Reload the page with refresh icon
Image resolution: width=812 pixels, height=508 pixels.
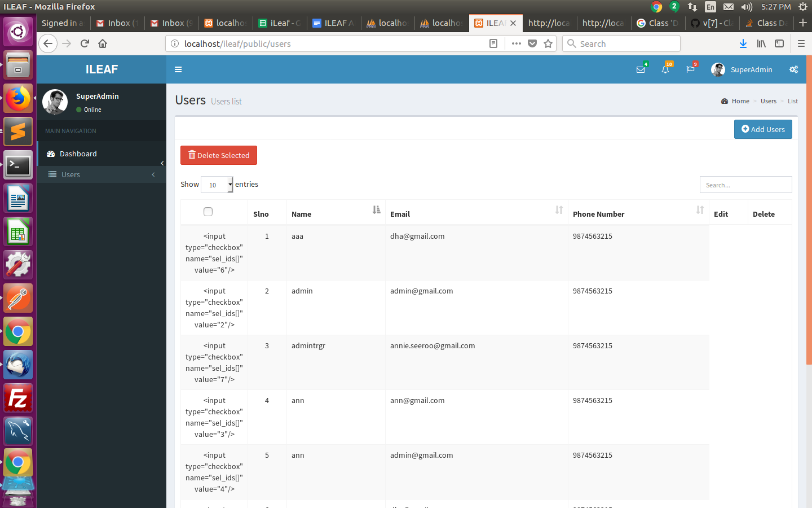click(85, 43)
